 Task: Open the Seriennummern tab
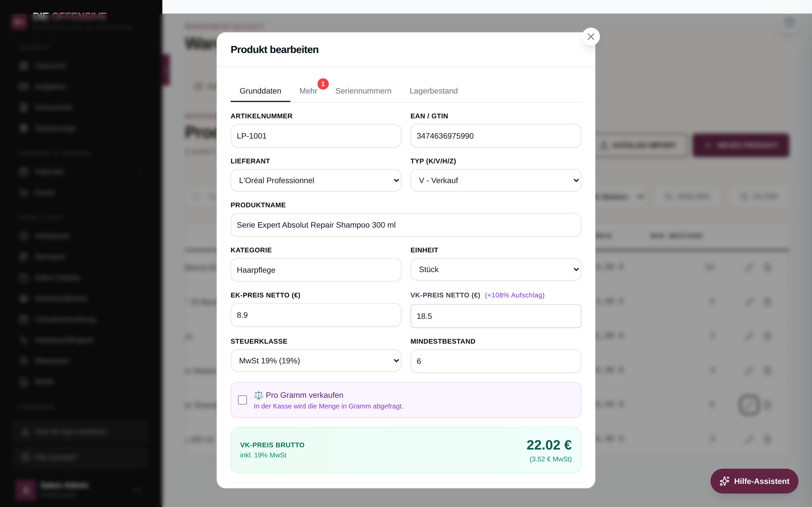tap(363, 91)
